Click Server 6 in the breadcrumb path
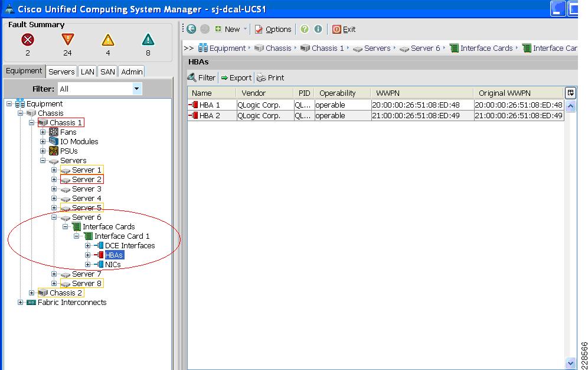The height and width of the screenshot is (370, 588). (x=425, y=48)
